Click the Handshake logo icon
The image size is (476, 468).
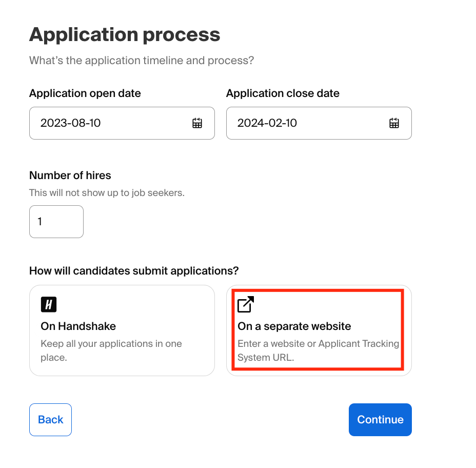pyautogui.click(x=49, y=304)
